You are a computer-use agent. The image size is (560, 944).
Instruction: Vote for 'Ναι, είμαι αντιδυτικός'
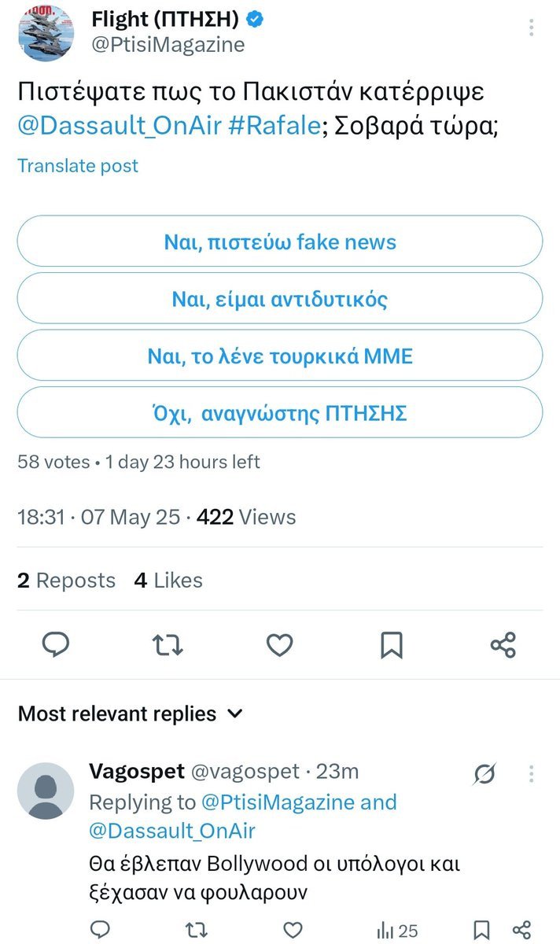point(280,298)
